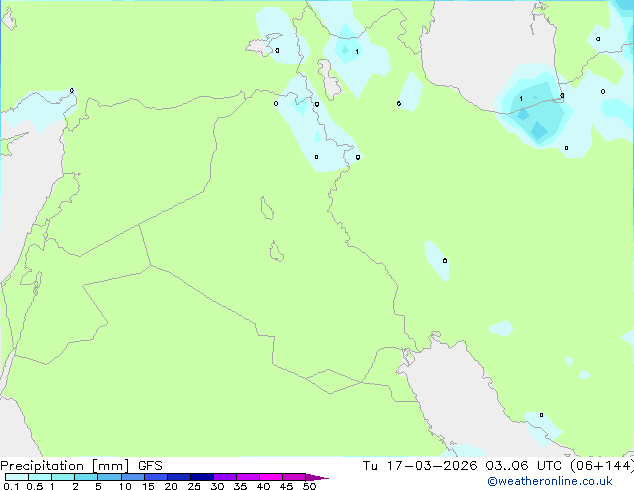634x490 pixels.
Task: Click the '25' legend scale value
Action: 194,486
